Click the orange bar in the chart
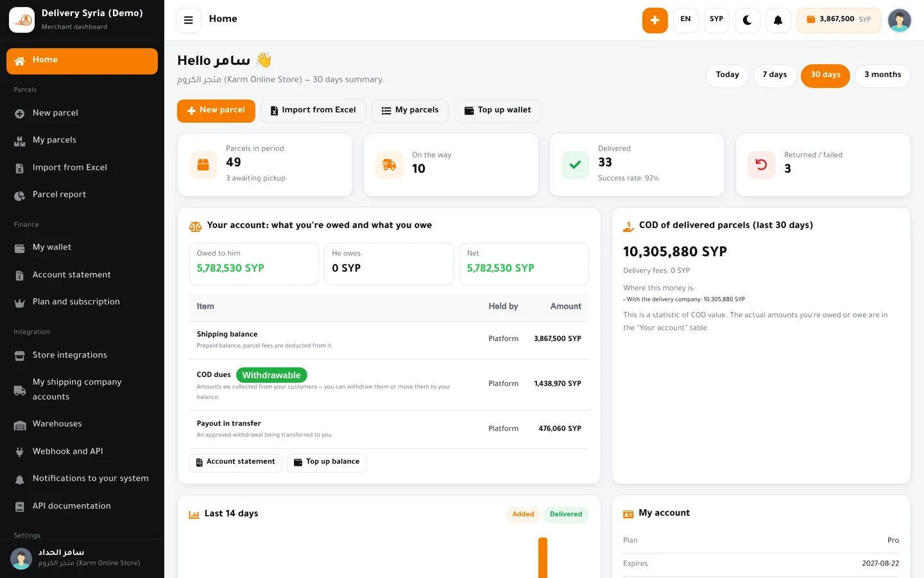 pyautogui.click(x=543, y=557)
